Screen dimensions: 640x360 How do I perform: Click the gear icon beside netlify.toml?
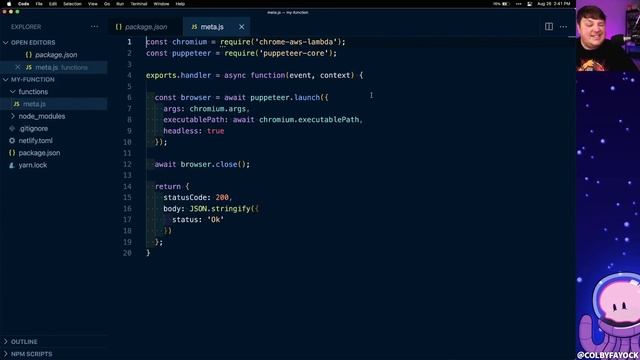(x=12, y=141)
